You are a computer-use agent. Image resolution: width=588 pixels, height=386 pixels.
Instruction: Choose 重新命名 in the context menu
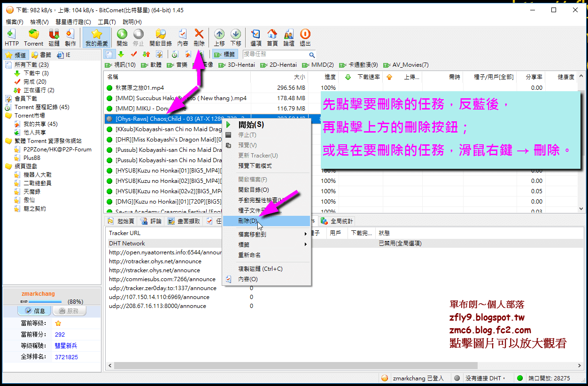[x=266, y=255]
